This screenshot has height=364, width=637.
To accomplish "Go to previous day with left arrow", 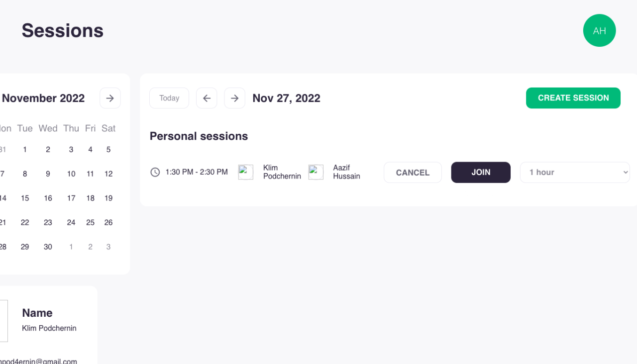I will [207, 98].
